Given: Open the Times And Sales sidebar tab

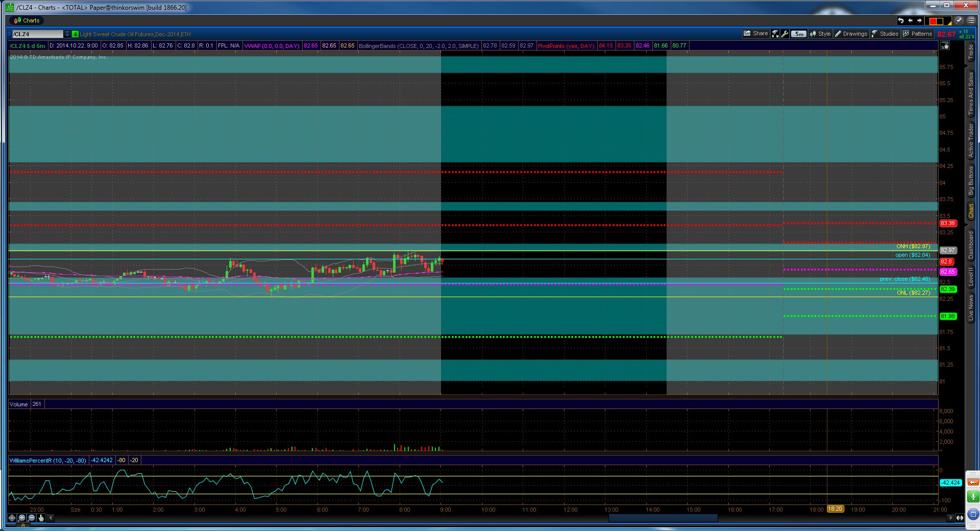Looking at the screenshot, I should click(x=971, y=93).
